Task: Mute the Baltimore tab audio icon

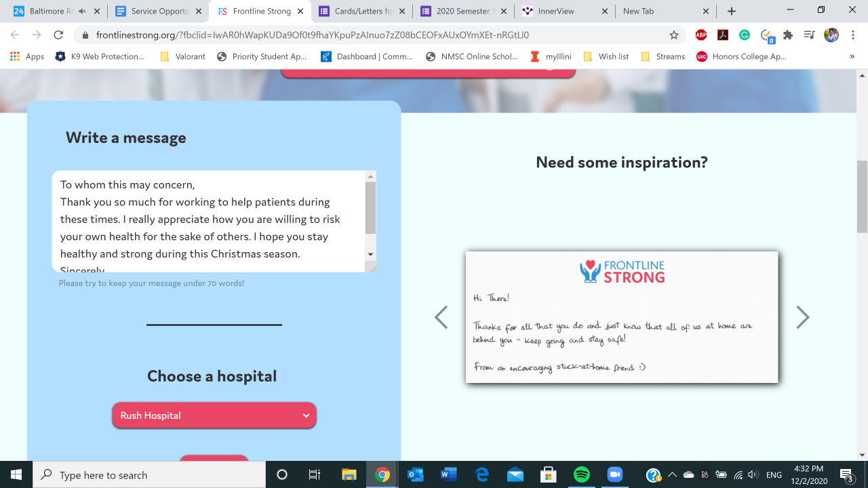Action: pos(82,12)
